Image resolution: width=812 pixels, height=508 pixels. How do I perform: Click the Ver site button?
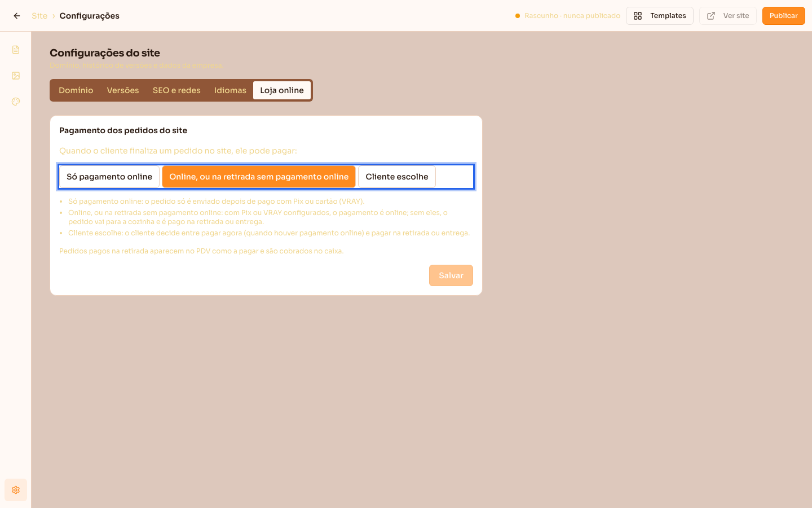pyautogui.click(x=728, y=16)
